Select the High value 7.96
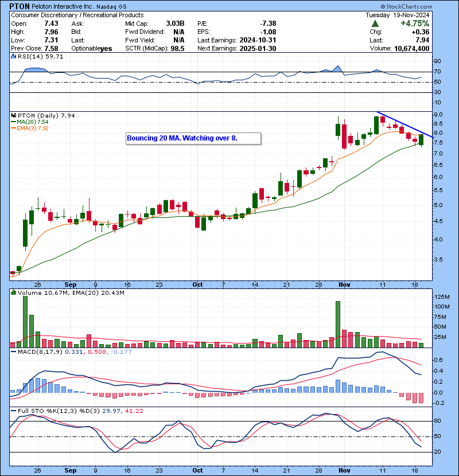Image resolution: width=459 pixels, height=476 pixels. [51, 32]
